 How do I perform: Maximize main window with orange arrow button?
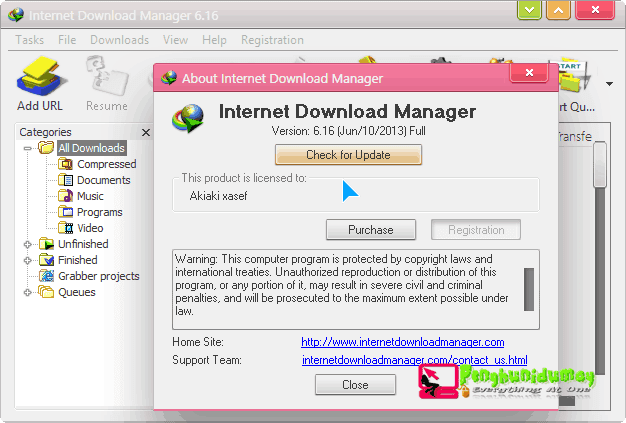click(x=559, y=10)
